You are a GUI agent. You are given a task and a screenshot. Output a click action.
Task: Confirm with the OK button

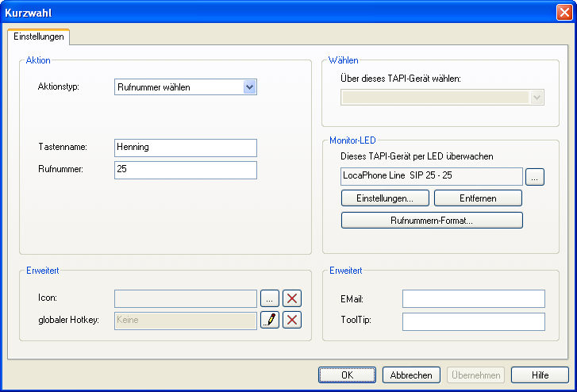pyautogui.click(x=347, y=375)
